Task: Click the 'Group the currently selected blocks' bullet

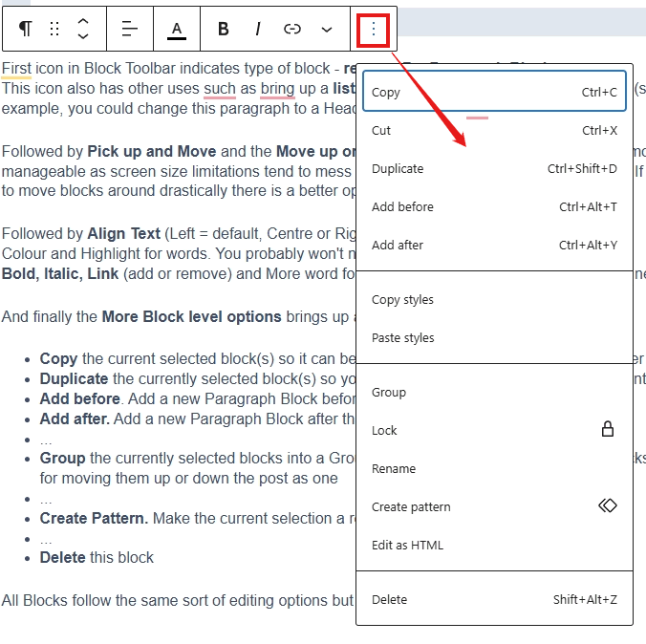Action: 198,468
